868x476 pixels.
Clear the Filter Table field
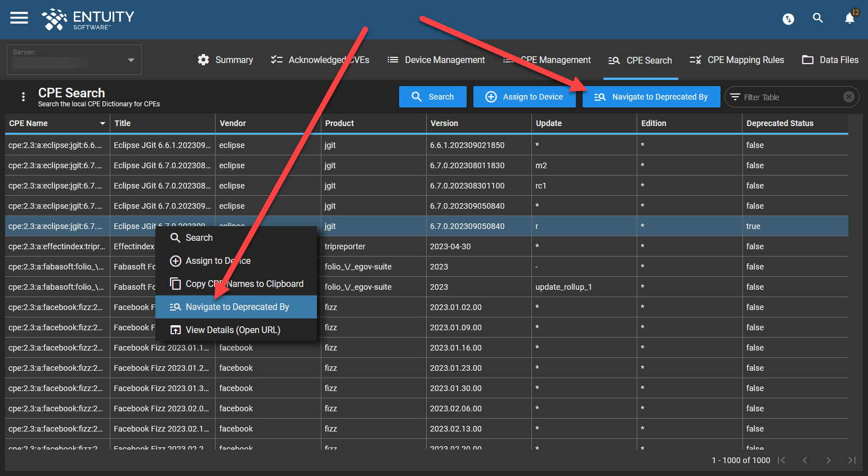pos(849,97)
